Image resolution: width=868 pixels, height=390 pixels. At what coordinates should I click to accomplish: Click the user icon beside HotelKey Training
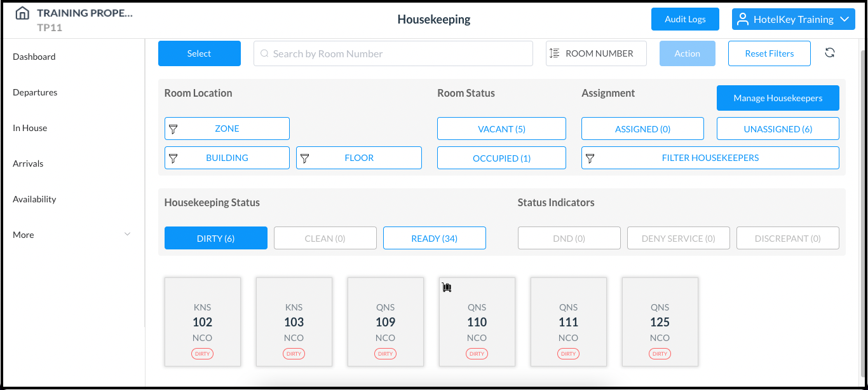click(742, 18)
